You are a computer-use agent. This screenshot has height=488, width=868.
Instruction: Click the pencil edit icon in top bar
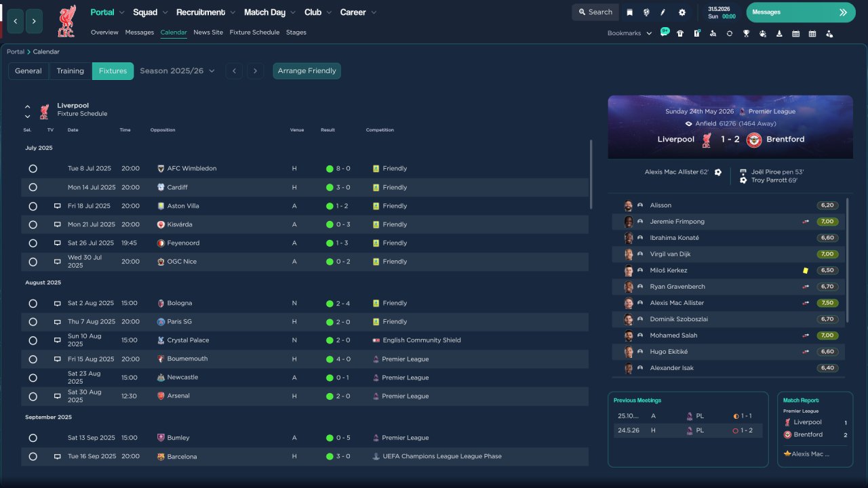tap(663, 12)
